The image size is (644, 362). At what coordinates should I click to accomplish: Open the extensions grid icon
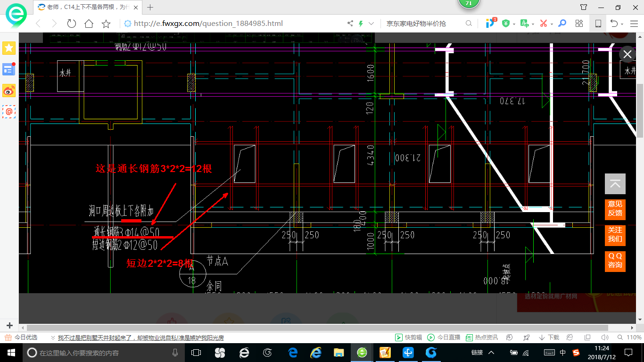(579, 24)
